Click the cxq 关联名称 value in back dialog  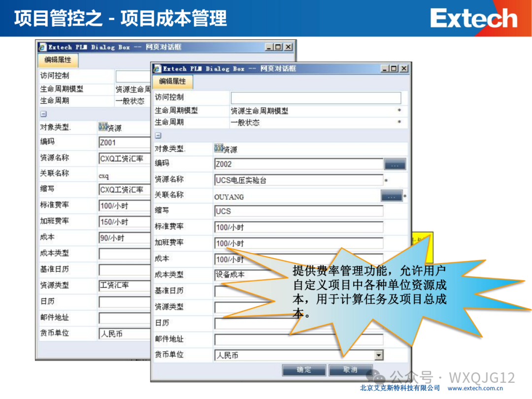(104, 176)
